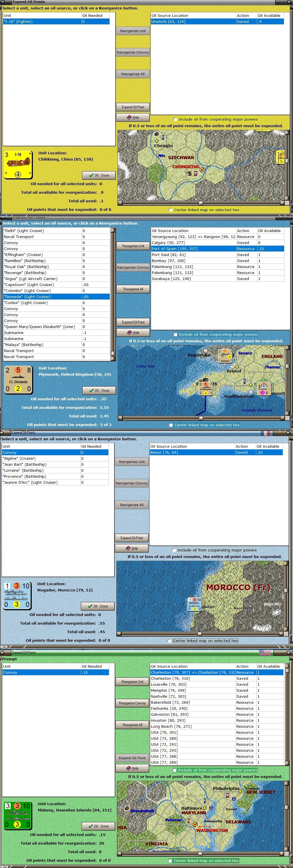The image size is (293, 868).
Task: Confirm OK - Done in the China window
Action: click(x=99, y=175)
